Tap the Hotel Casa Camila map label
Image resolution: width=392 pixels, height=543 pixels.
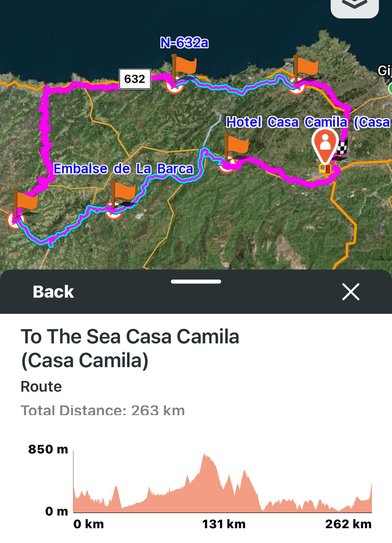point(308,122)
